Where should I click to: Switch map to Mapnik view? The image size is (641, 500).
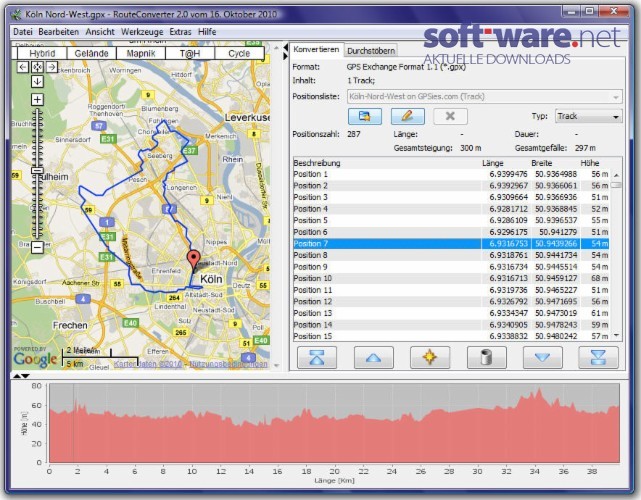coord(141,53)
